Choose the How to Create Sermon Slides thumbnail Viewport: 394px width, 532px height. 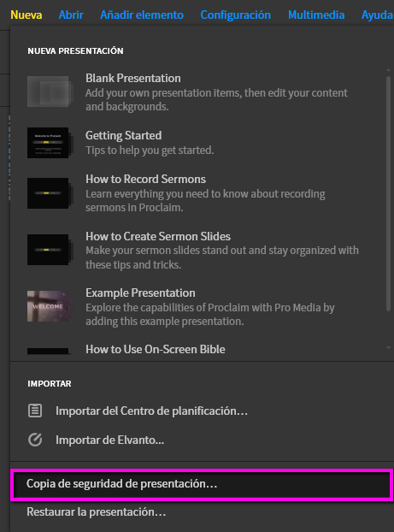pos(50,250)
